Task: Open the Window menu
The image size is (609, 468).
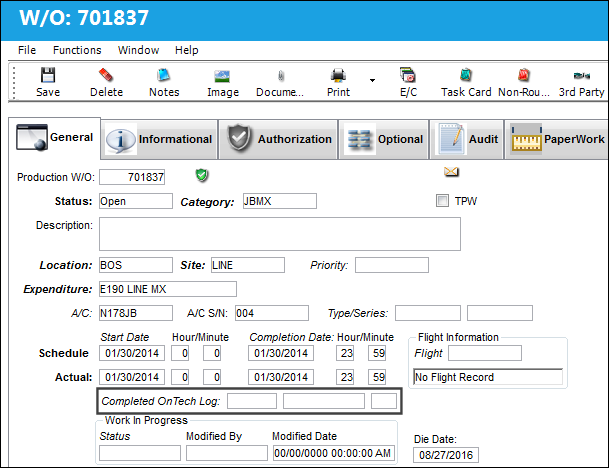Action: 138,50
